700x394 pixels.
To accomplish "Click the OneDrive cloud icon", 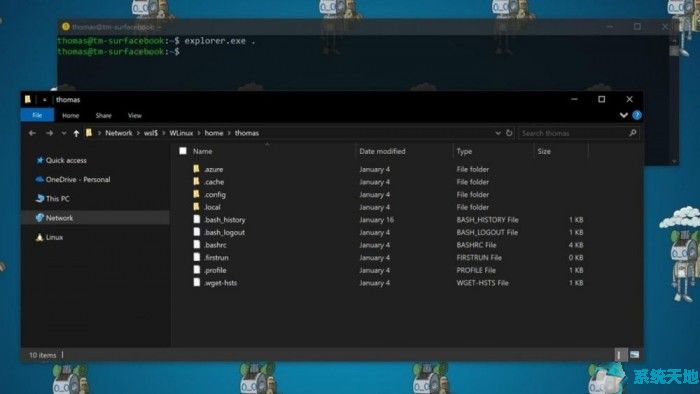I will click(39, 179).
